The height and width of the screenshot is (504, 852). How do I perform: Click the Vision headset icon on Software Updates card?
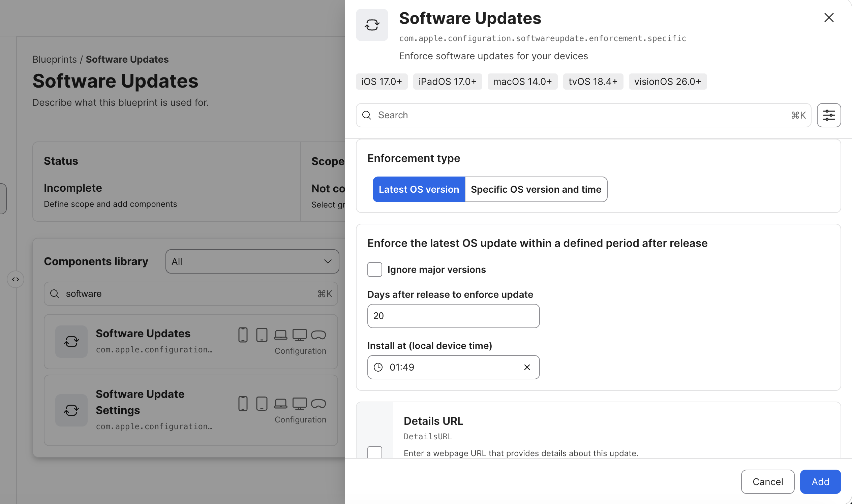pos(318,335)
